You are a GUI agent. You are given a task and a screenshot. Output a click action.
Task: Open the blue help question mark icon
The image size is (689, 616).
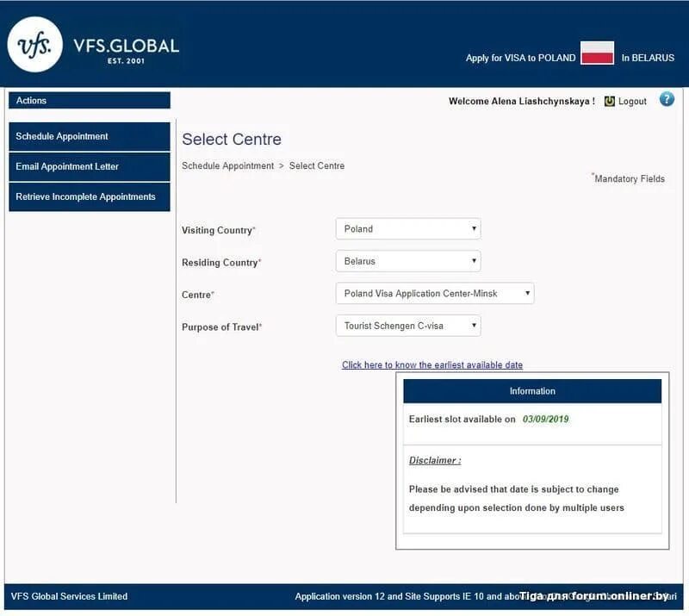coord(667,99)
